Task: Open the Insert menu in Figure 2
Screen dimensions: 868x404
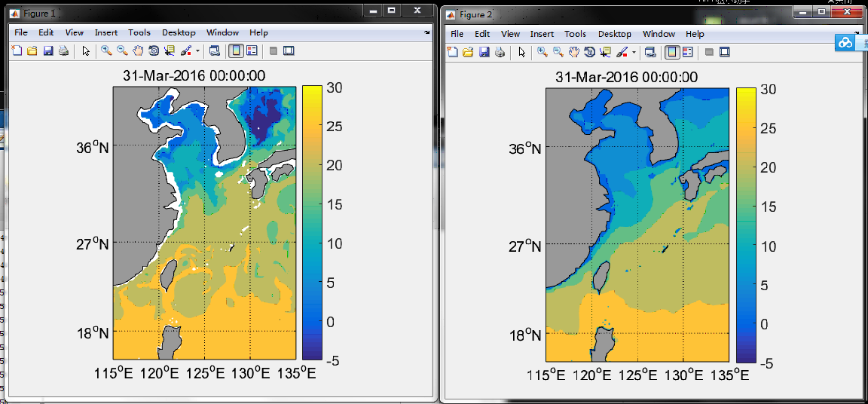Action: point(542,34)
